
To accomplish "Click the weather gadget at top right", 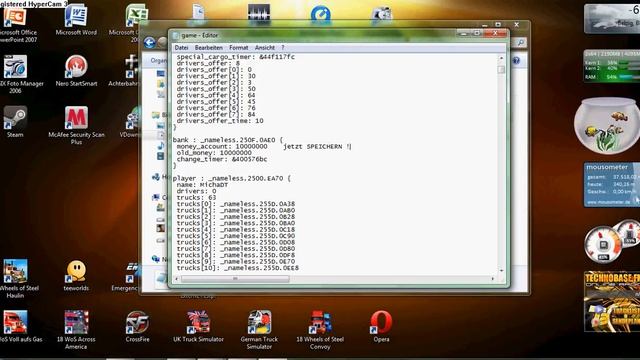I will point(611,18).
